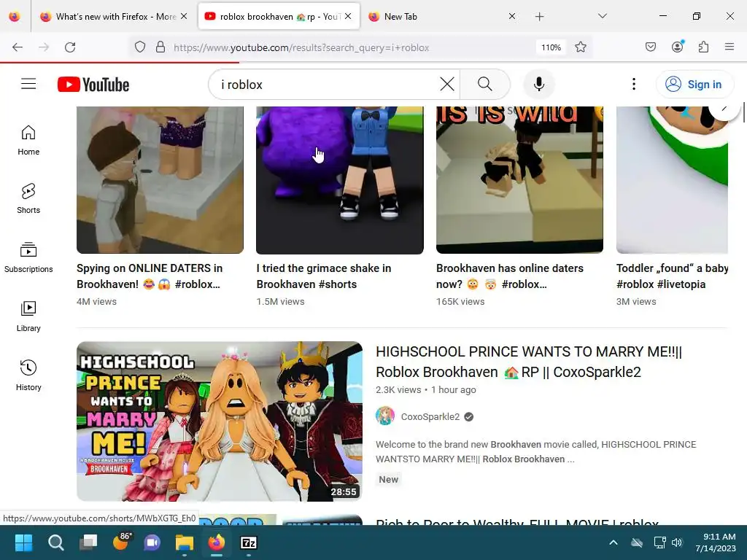Open Library in the sidebar
Viewport: 747px width, 560px height.
point(28,316)
